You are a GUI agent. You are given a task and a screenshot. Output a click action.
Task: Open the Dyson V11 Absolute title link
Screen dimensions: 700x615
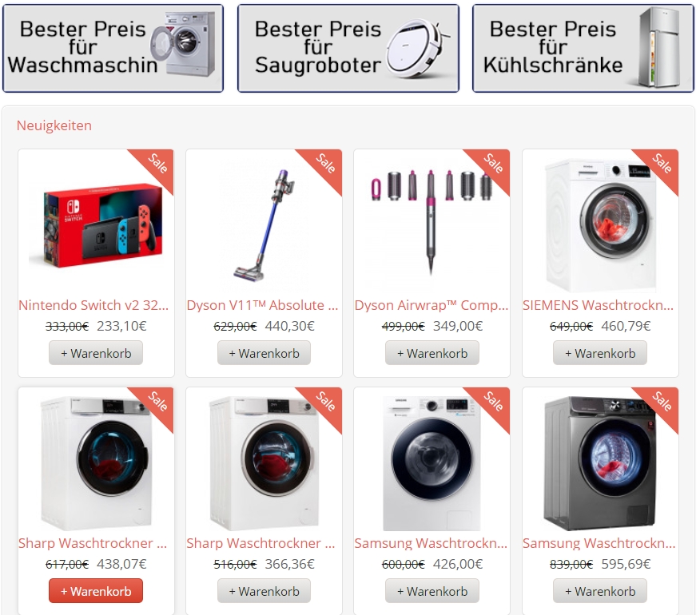[x=262, y=305]
